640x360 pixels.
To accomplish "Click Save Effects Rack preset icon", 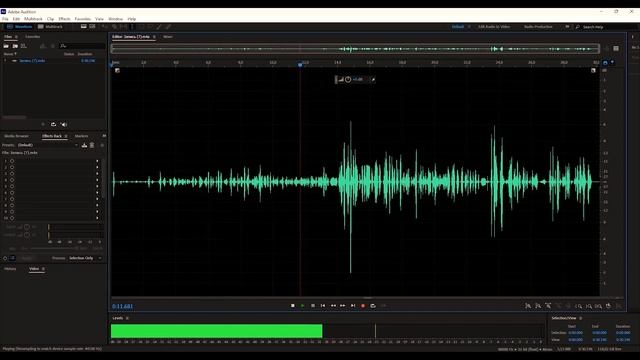I will 84,145.
